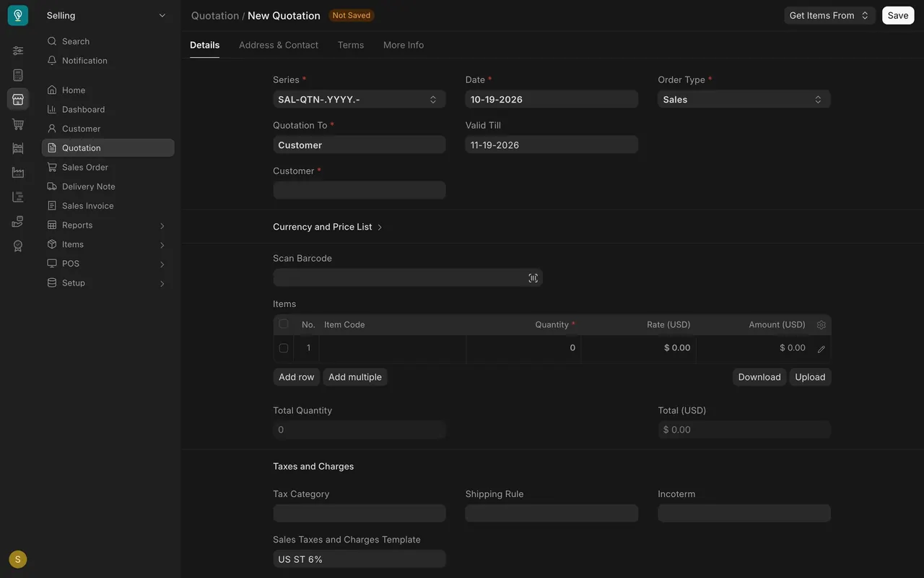
Task: Open the settings sliders icon in left rail
Action: point(18,51)
